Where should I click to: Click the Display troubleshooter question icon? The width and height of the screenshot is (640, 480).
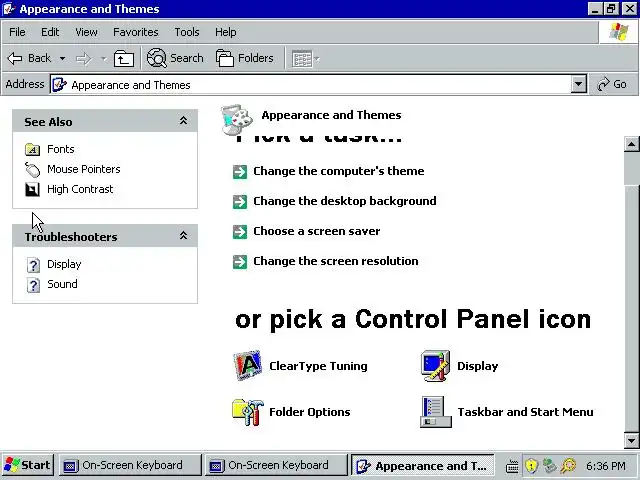click(x=33, y=264)
